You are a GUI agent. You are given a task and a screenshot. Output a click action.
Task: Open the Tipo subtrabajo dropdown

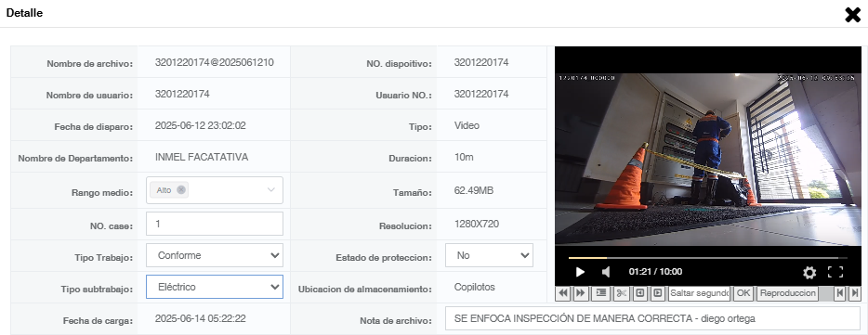point(215,287)
